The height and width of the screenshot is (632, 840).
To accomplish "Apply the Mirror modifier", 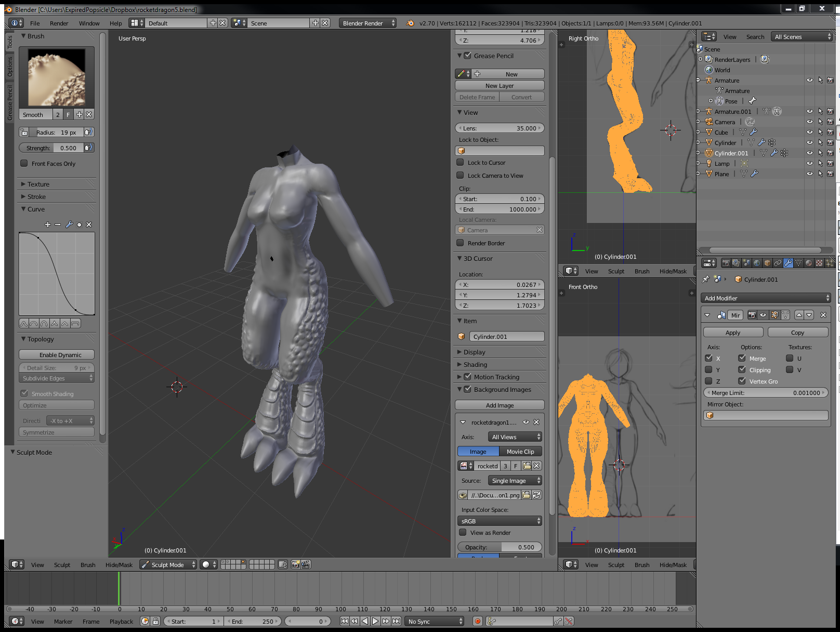I will pyautogui.click(x=733, y=332).
